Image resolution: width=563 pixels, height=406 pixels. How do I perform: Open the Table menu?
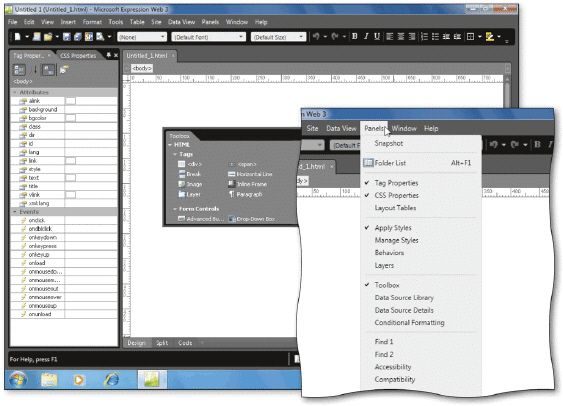(x=137, y=22)
